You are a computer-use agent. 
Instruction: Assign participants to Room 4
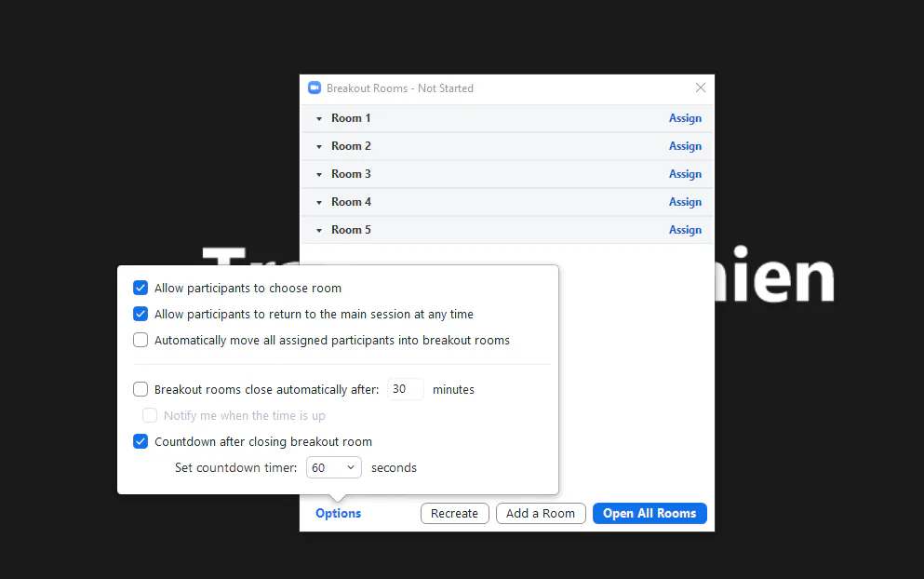[x=685, y=202]
